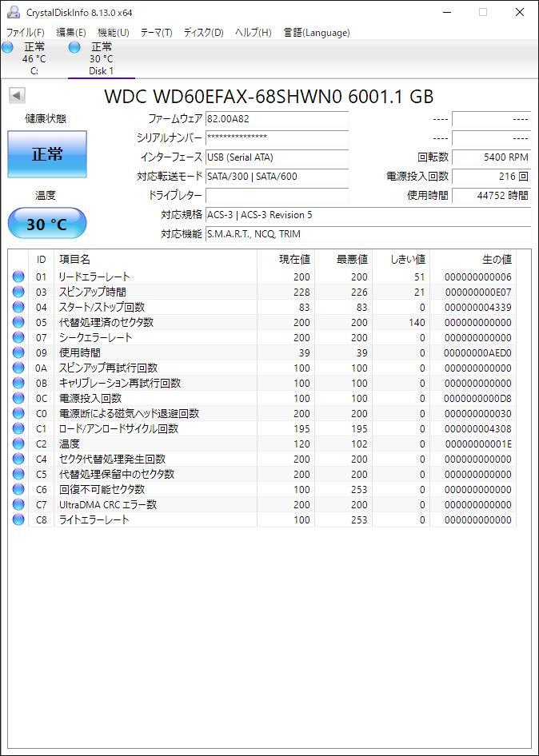Screen dimensions: 539x756
Task: Click the previous disk arrow button
Action: (17, 96)
